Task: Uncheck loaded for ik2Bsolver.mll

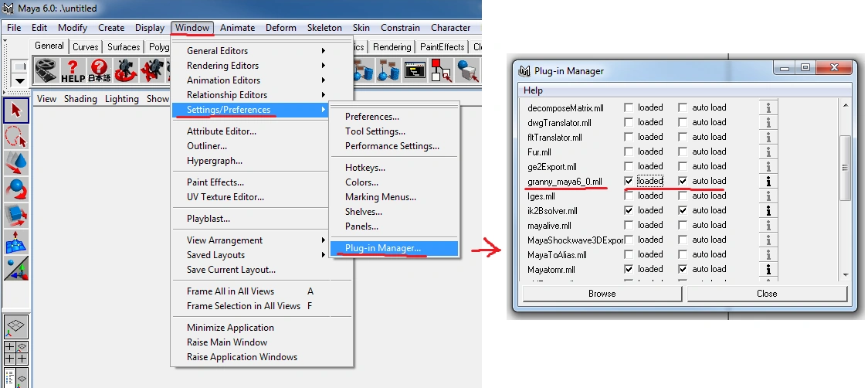Action: (629, 211)
